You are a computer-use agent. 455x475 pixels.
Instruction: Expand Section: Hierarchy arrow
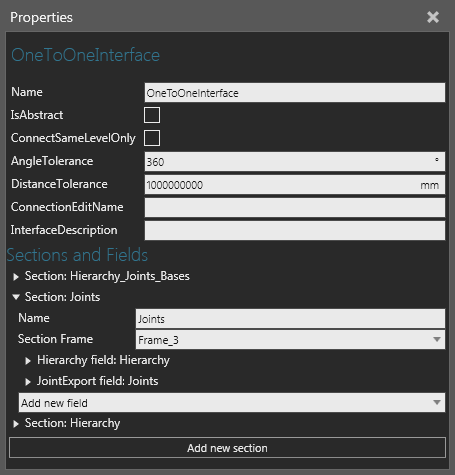[16, 424]
